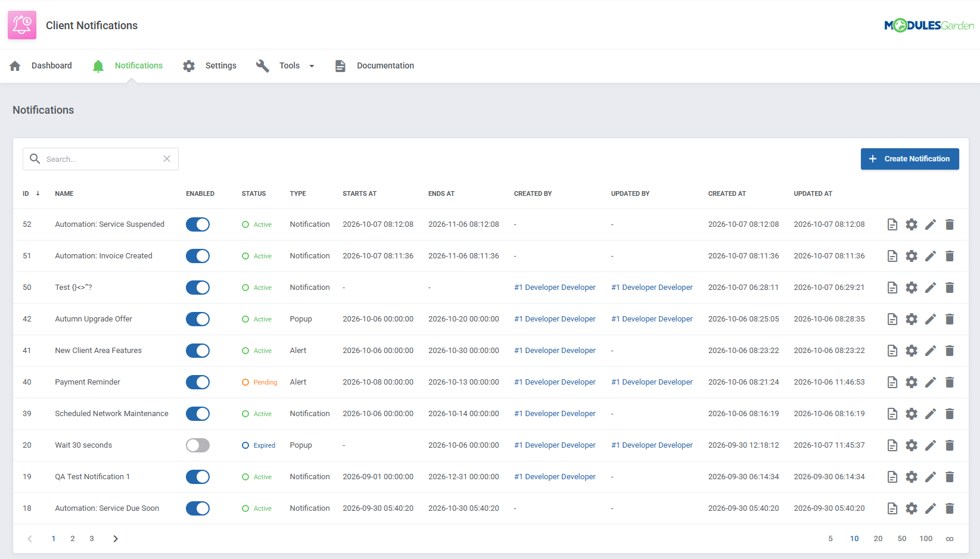Jump to page 2 of notifications

(x=73, y=539)
